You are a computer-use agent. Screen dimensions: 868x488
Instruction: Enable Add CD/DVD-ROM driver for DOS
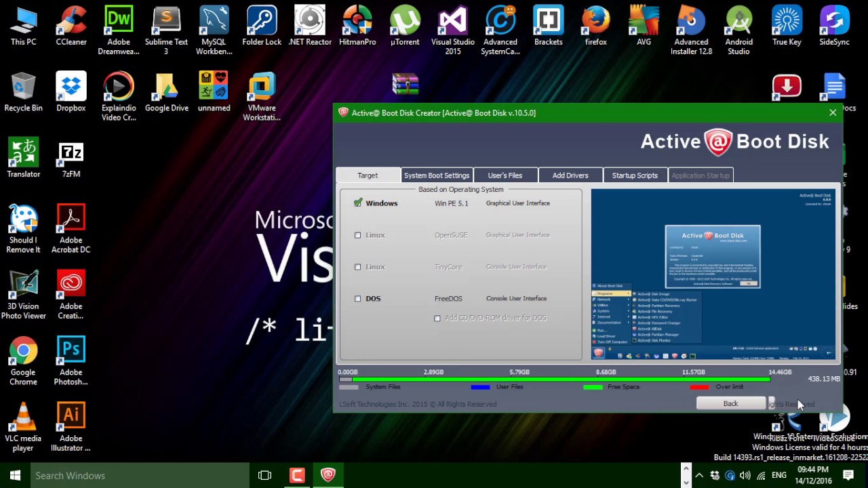437,318
